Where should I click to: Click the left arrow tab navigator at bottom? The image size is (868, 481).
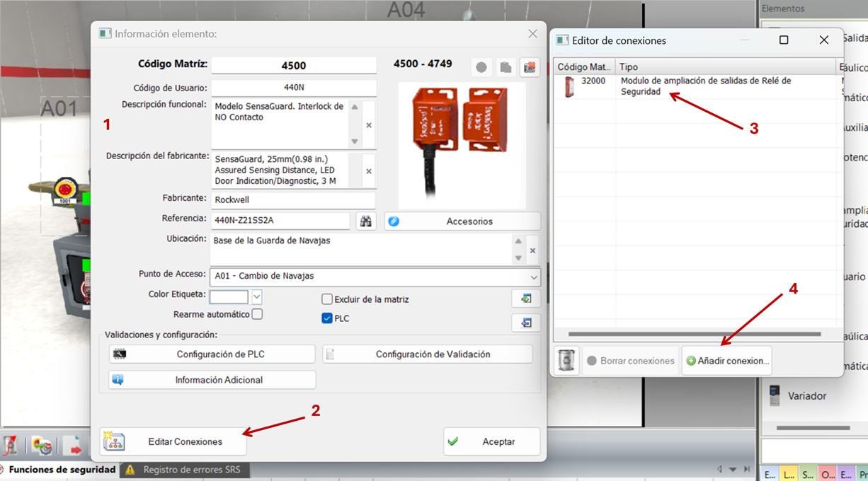pos(720,469)
